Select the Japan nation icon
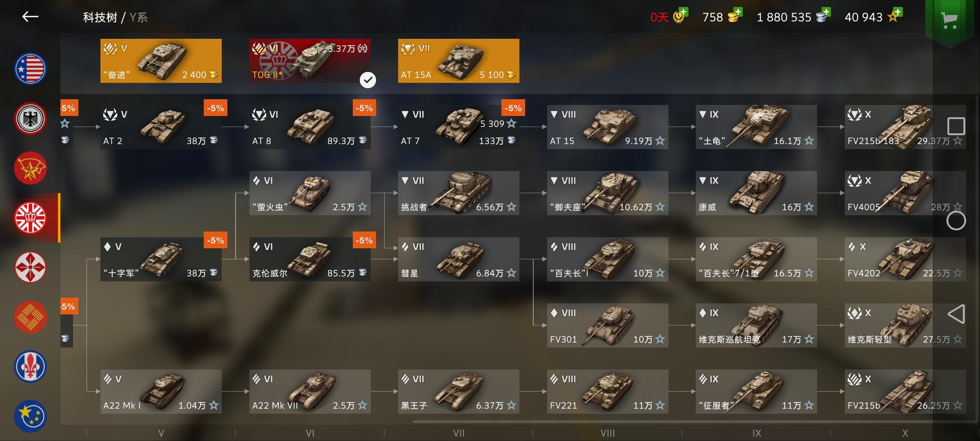This screenshot has height=441, width=980. coord(31,267)
